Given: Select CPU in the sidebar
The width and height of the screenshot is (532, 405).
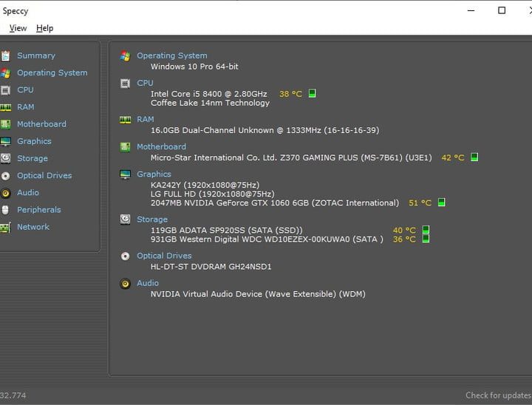Looking at the screenshot, I should tap(25, 90).
